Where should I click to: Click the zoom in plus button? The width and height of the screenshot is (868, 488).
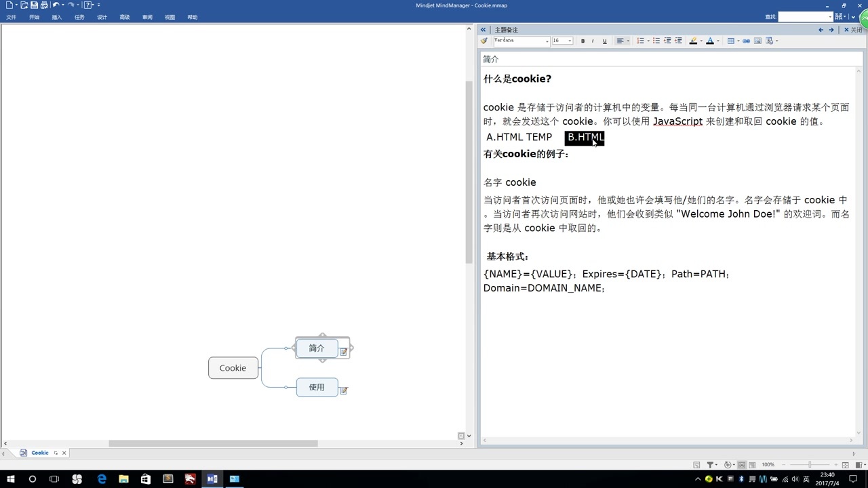[835, 465]
